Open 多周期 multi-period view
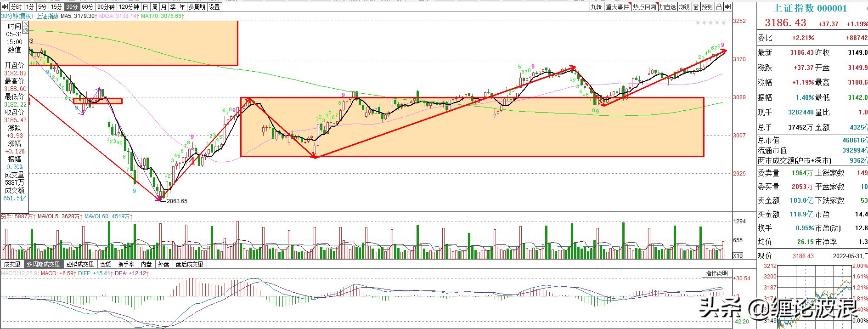Screen dimensions: 868x329 pyautogui.click(x=197, y=7)
